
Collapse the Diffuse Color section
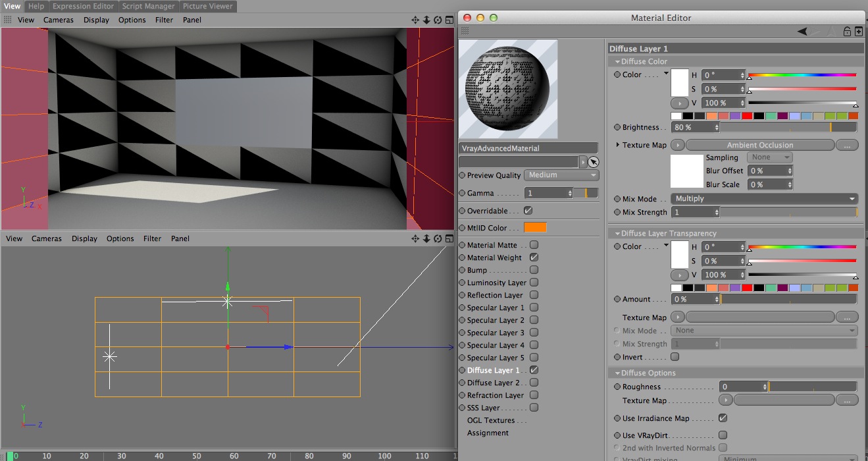pyautogui.click(x=617, y=61)
